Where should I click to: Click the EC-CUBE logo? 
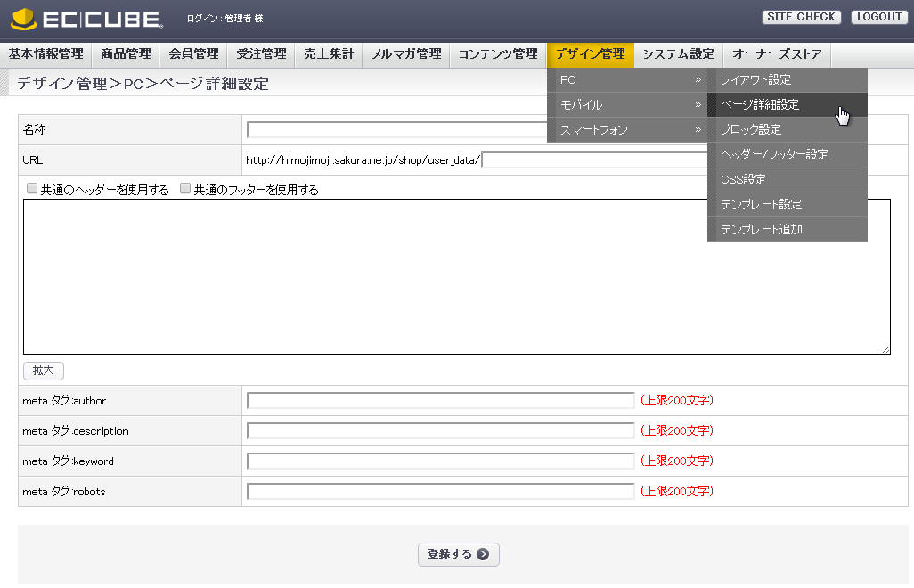tap(86, 19)
